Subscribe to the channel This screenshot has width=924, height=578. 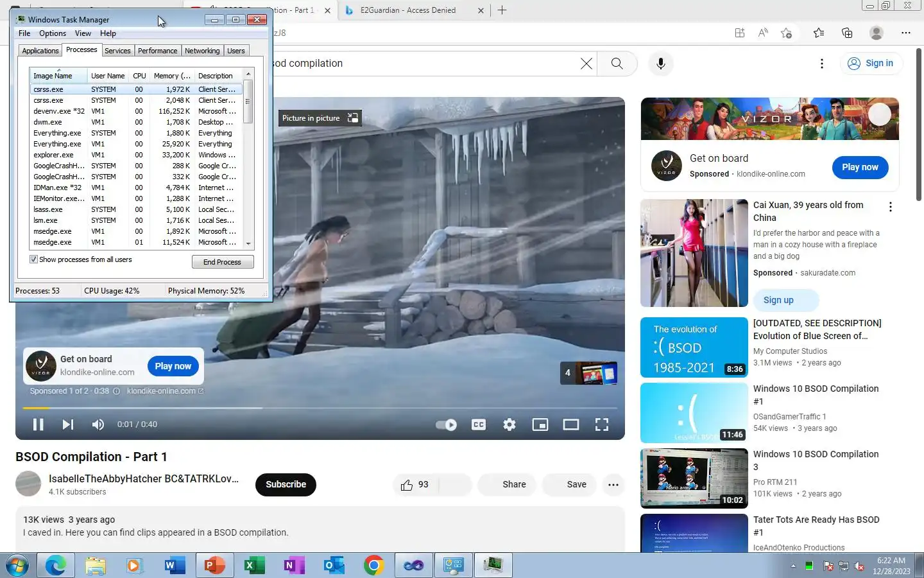(286, 485)
